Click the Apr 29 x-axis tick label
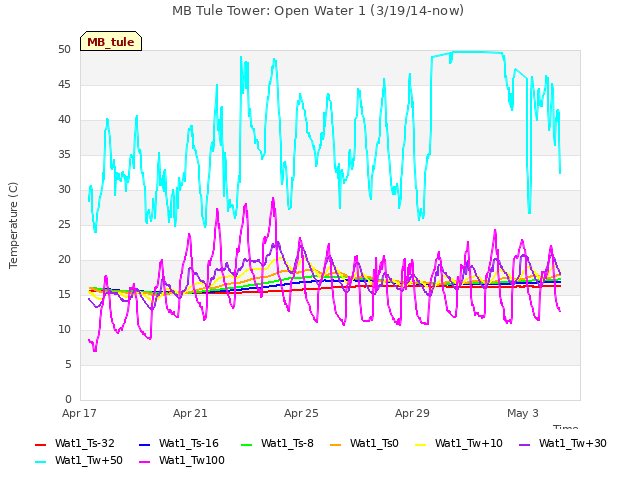The width and height of the screenshot is (640, 480). [x=412, y=413]
